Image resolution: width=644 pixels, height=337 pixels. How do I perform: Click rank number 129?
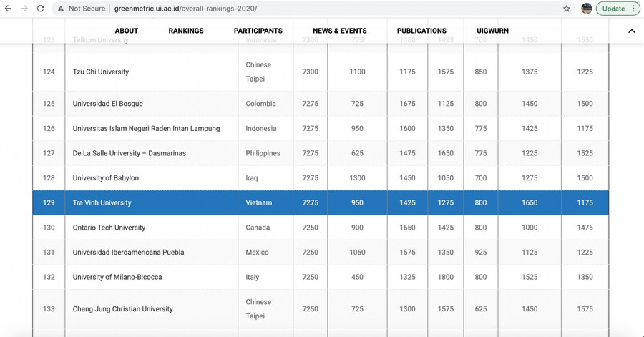(49, 202)
